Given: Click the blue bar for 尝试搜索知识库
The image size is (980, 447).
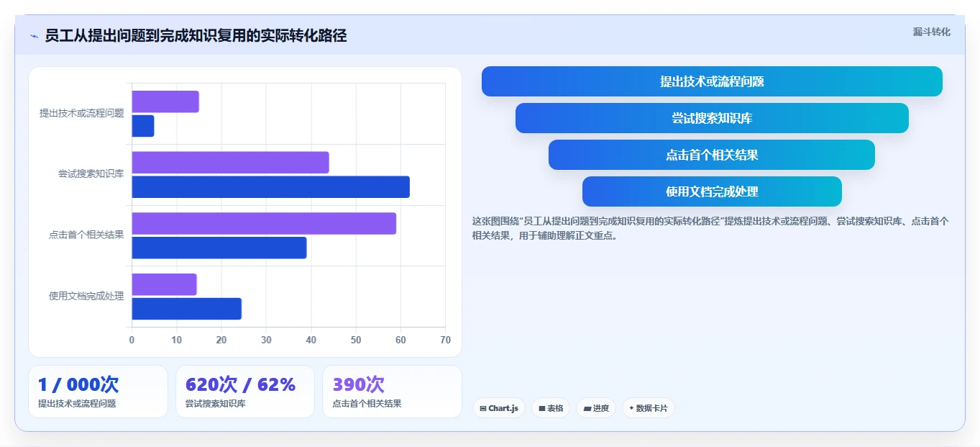Looking at the screenshot, I should (270, 186).
